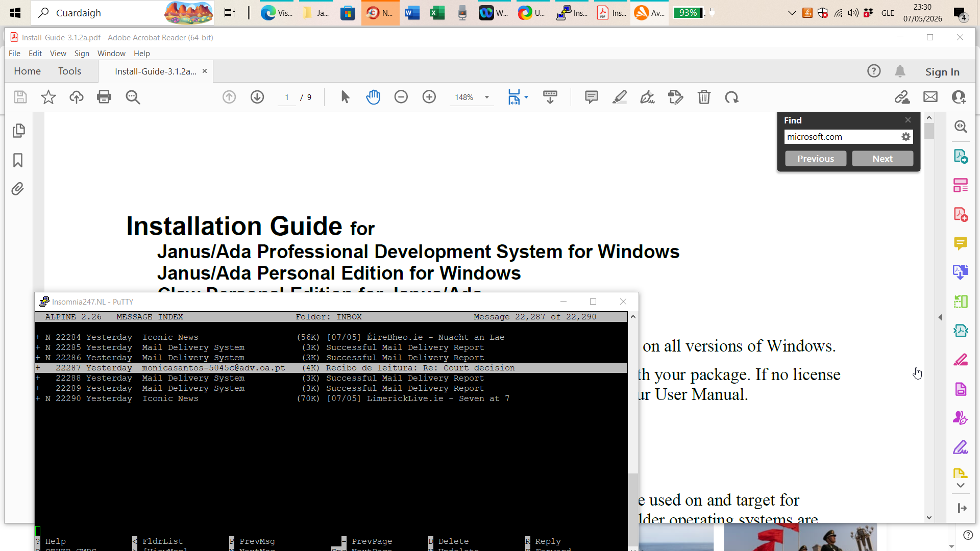Click the trash Delete icon in toolbar
Image resolution: width=980 pixels, height=551 pixels.
704,97
